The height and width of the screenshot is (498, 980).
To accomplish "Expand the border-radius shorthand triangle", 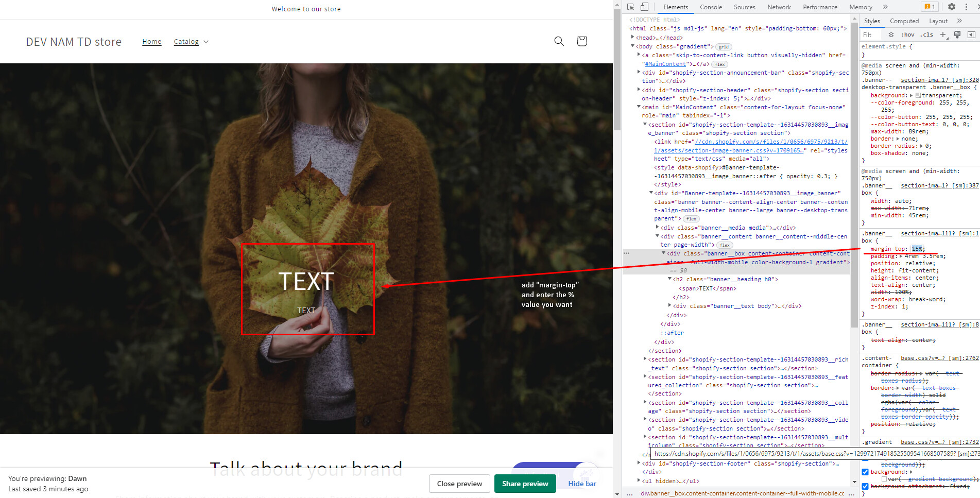I will pos(922,146).
